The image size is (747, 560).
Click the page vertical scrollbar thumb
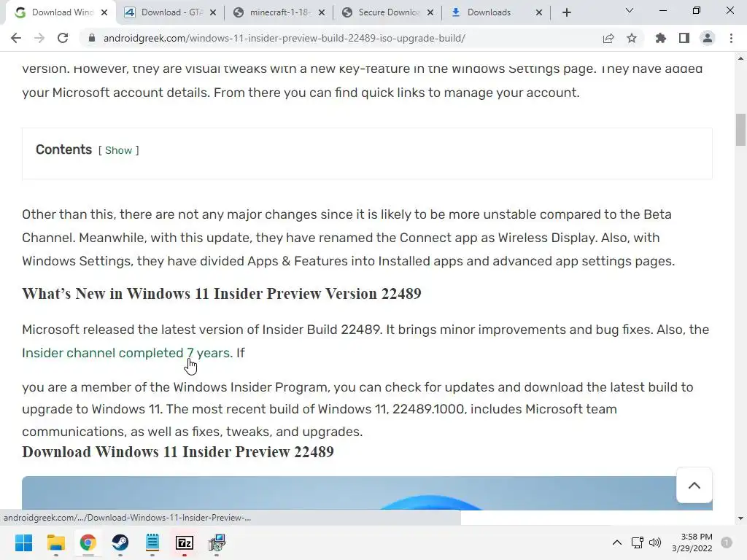tap(740, 130)
